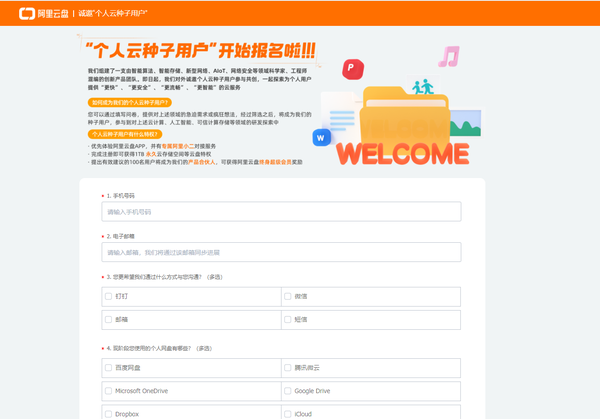Image resolution: width=600 pixels, height=419 pixels.
Task: Check the 微信 checkbox
Action: coord(288,296)
